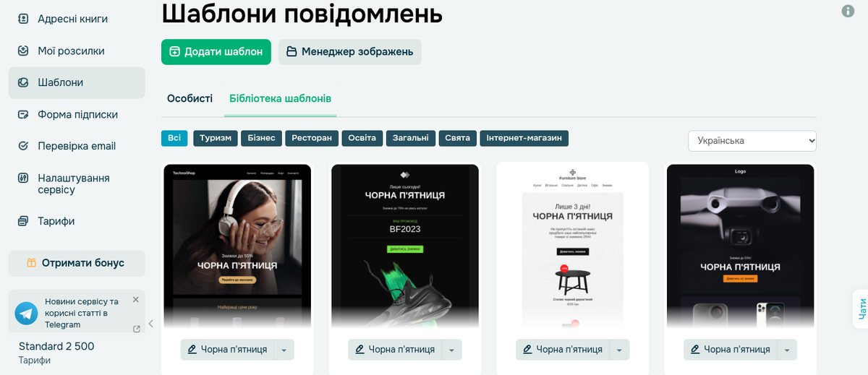Select the Форма підписки icon
The width and height of the screenshot is (868, 375).
click(24, 114)
